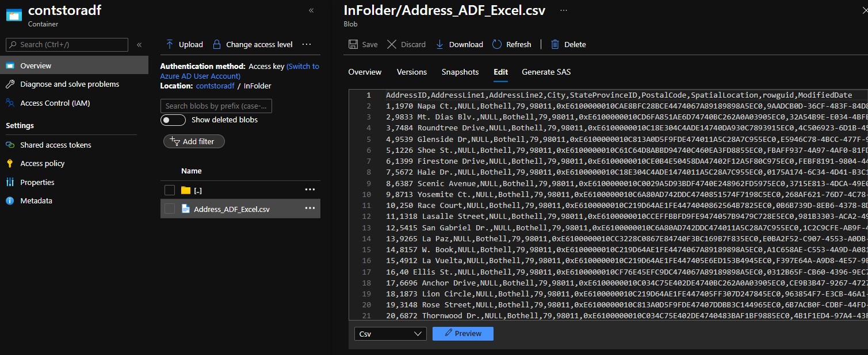The image size is (868, 355).
Task: Collapse the container blade with double chevron
Action: pos(311,10)
